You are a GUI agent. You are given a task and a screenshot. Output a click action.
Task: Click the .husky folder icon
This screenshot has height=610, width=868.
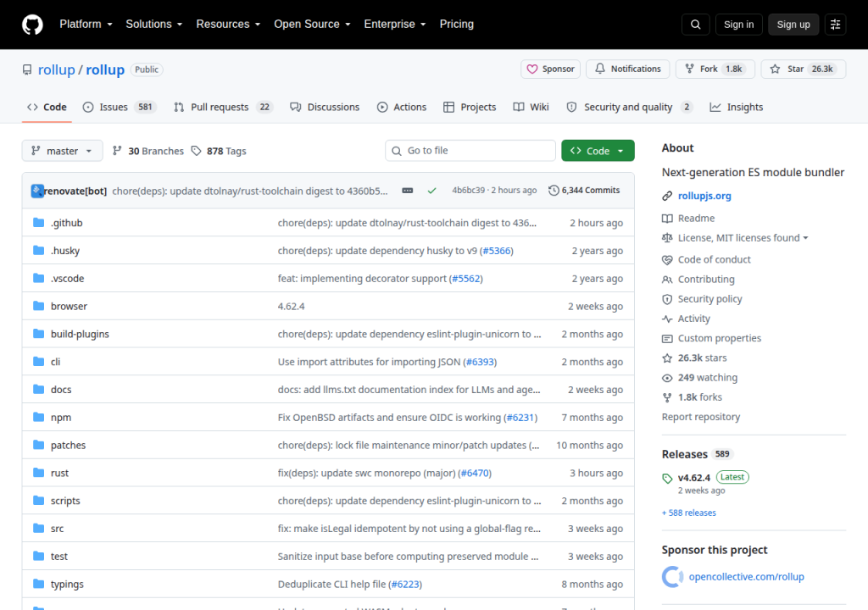(38, 250)
